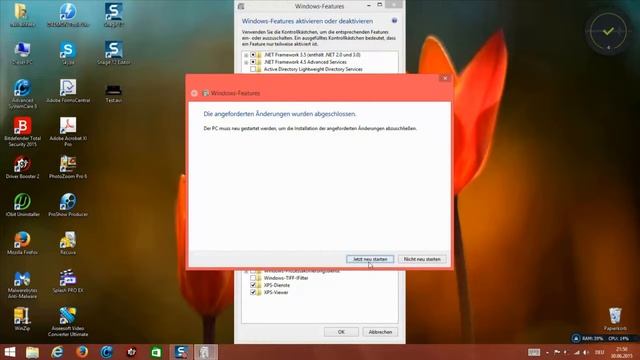Switch to Snagit taskbar button
This screenshot has height=360, width=640.
(x=181, y=352)
